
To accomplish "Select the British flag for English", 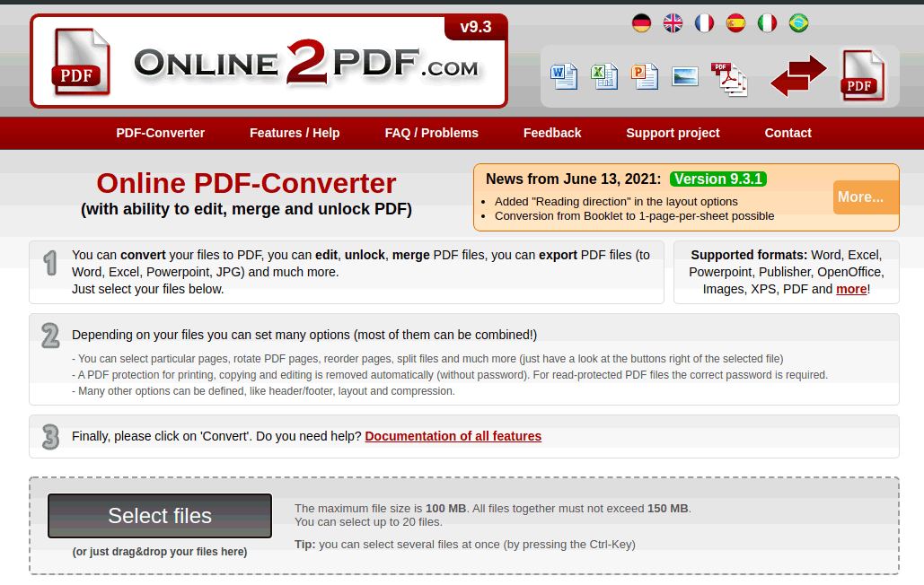I will [673, 22].
